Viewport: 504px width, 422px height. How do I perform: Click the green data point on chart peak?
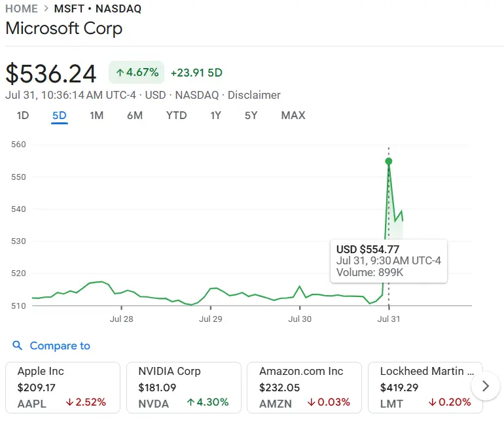(389, 161)
